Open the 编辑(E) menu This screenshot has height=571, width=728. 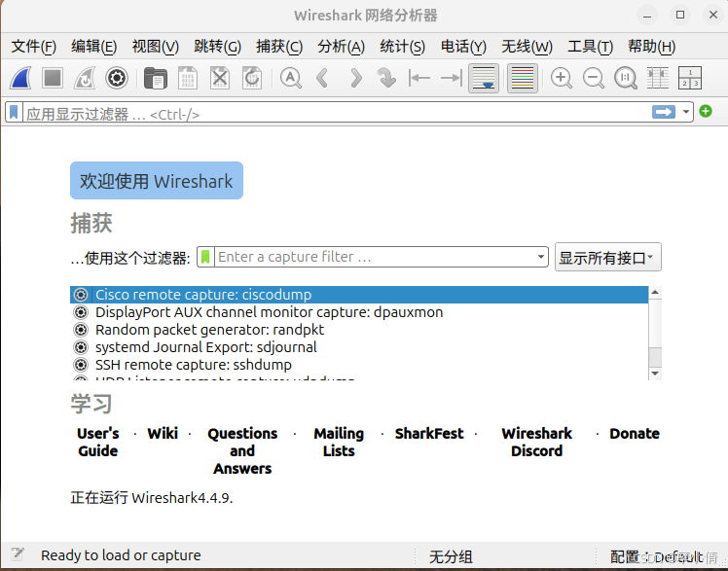(93, 47)
